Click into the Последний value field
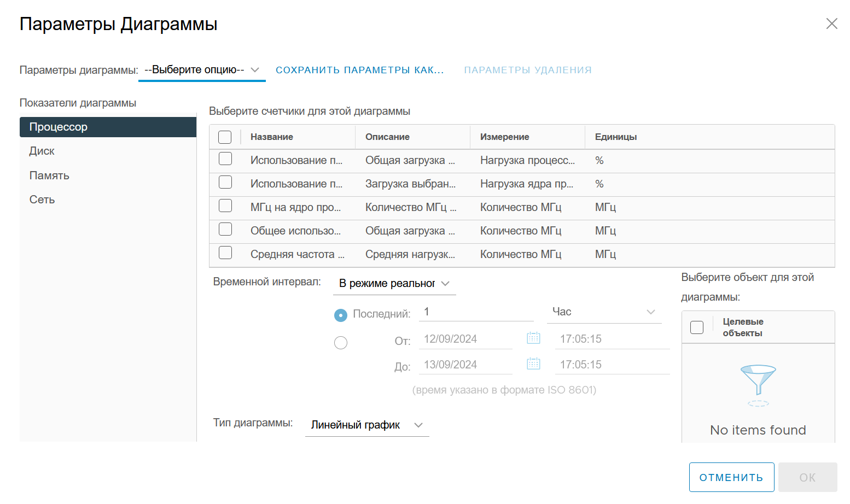 pos(476,312)
